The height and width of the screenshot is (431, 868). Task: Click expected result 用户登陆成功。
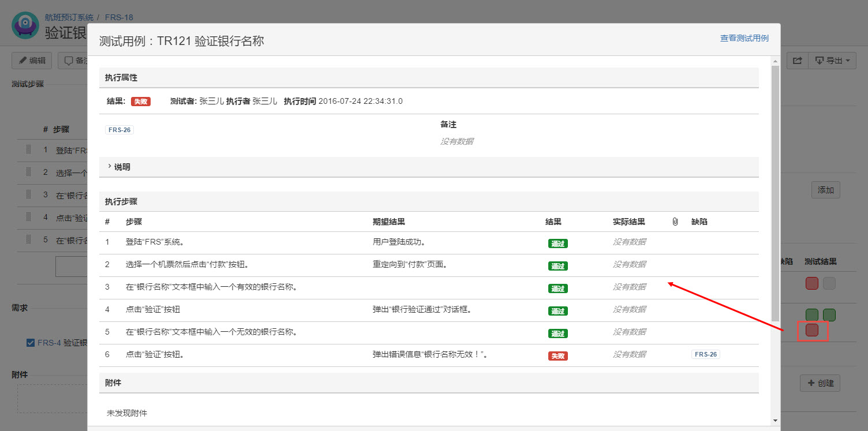point(399,242)
